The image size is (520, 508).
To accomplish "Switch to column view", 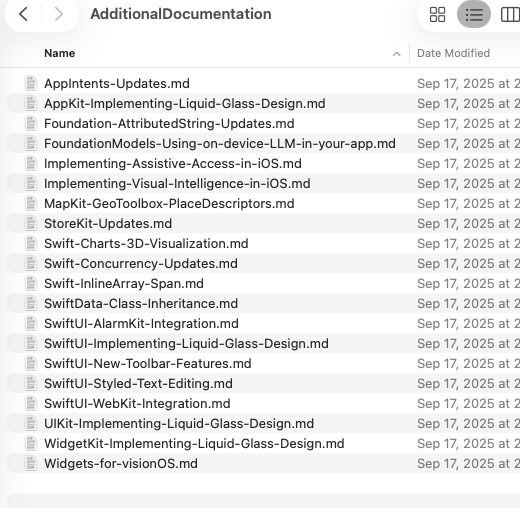I will [510, 14].
